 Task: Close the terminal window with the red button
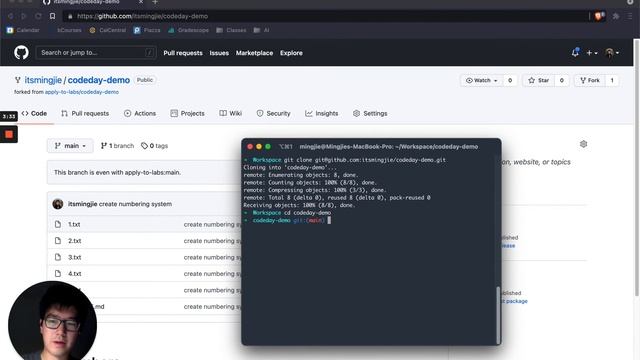point(250,147)
